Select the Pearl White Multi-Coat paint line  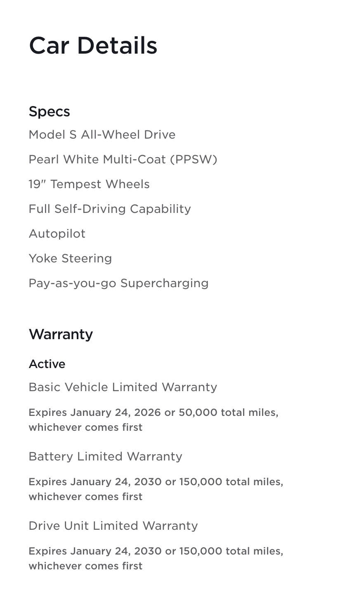[123, 159]
